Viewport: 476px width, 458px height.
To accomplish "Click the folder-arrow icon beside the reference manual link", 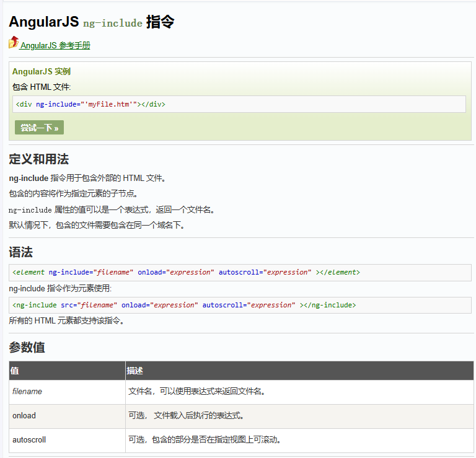I will click(14, 43).
